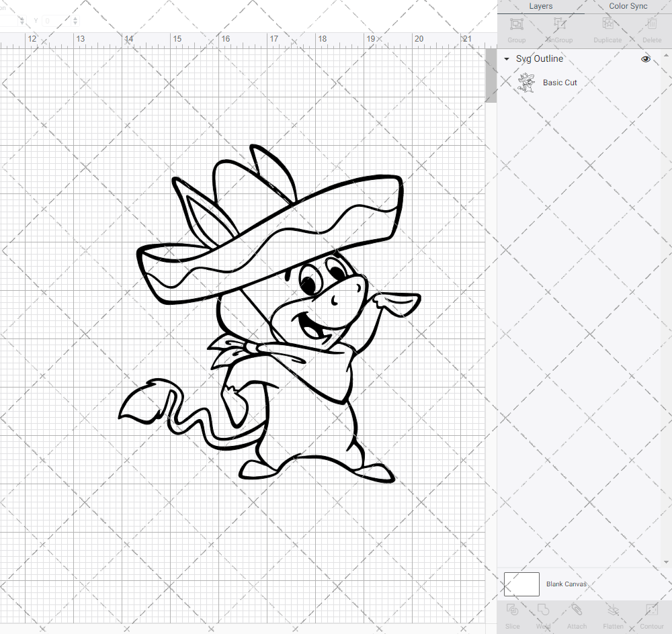The width and height of the screenshot is (672, 634).
Task: Use the Flatten tool
Action: [613, 616]
